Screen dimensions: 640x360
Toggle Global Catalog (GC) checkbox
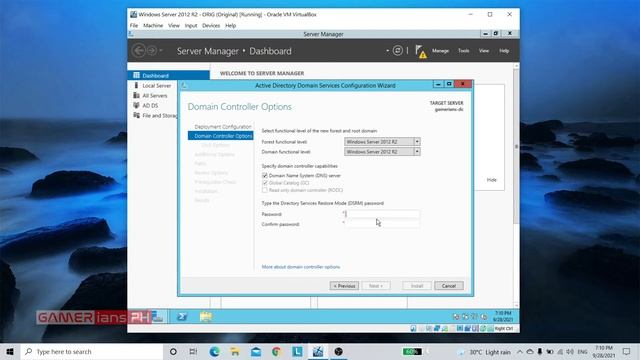click(x=264, y=183)
